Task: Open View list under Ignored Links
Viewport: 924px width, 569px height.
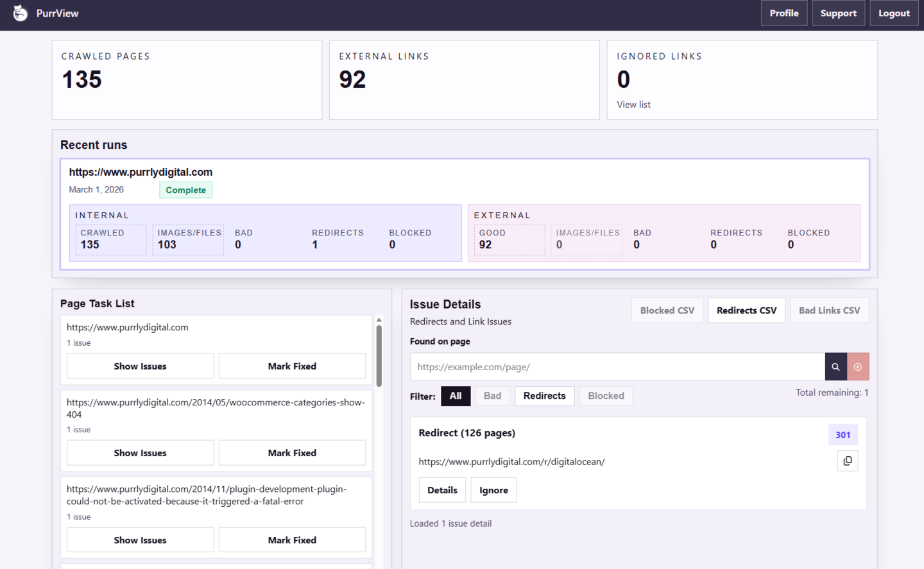Action: (x=633, y=104)
